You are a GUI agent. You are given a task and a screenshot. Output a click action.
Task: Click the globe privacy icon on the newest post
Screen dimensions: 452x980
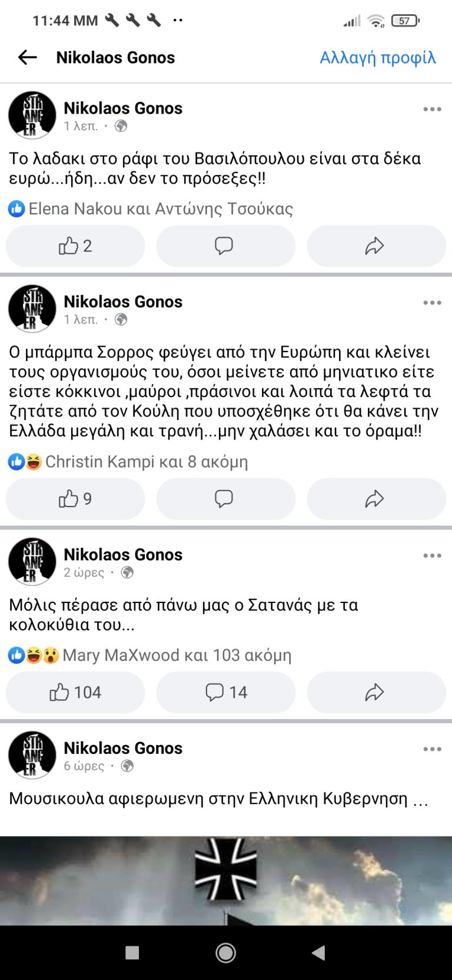[121, 127]
